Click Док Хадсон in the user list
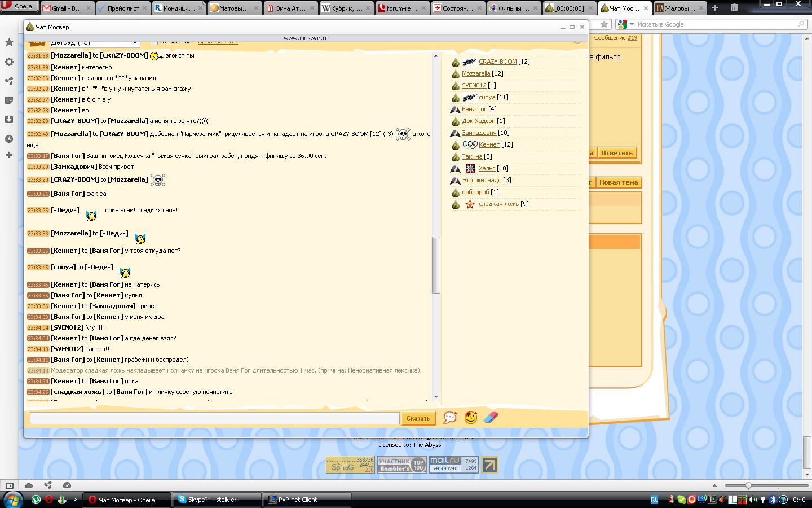Image resolution: width=812 pixels, height=508 pixels. 479,121
